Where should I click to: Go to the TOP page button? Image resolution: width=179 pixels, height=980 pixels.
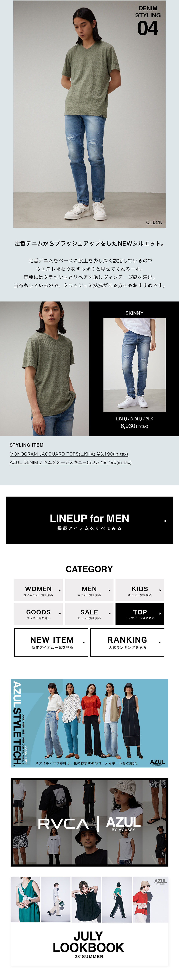(x=140, y=614)
